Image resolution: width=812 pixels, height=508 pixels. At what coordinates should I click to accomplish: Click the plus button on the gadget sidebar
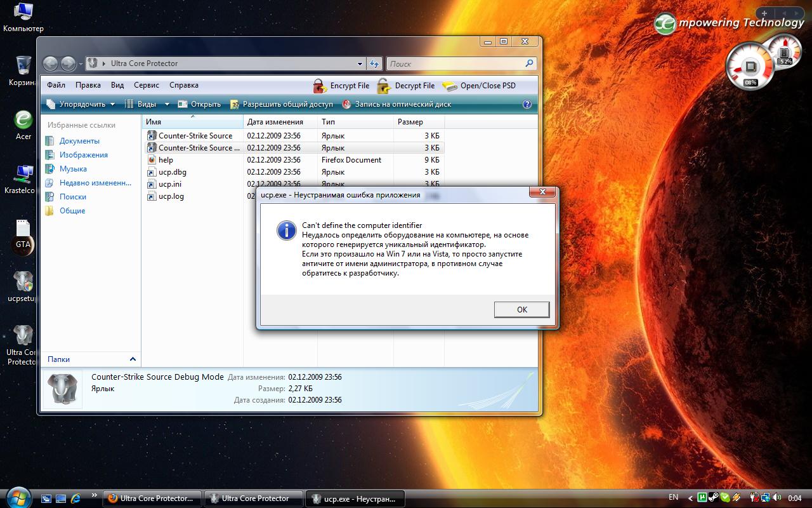tap(765, 13)
